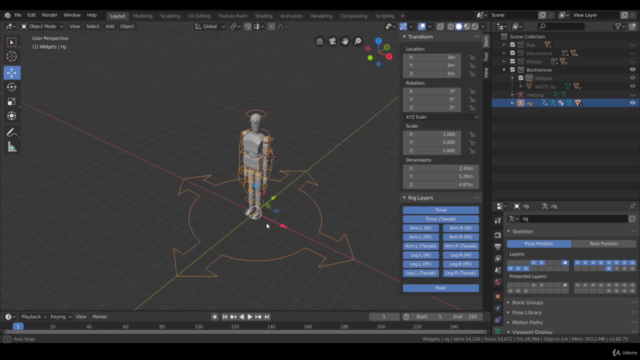Switch to Wireframe viewport shading
640x360 pixels.
pyautogui.click(x=451, y=27)
